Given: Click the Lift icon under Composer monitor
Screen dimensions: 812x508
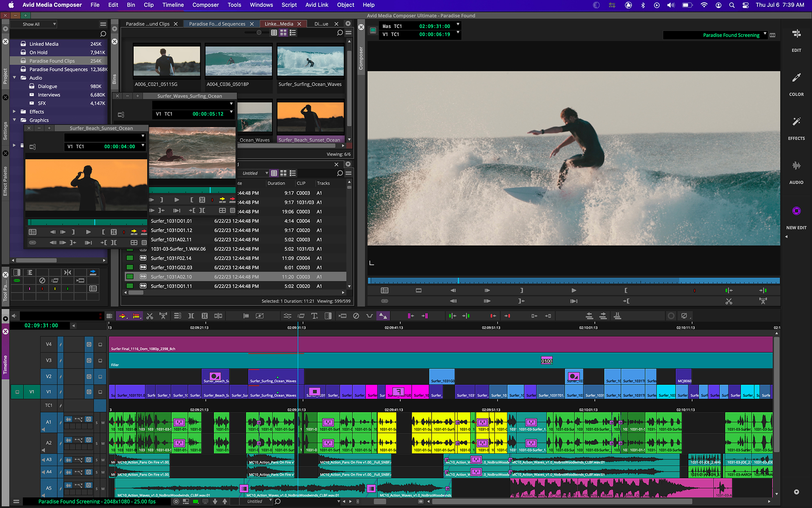Looking at the screenshot, I should 763,301.
